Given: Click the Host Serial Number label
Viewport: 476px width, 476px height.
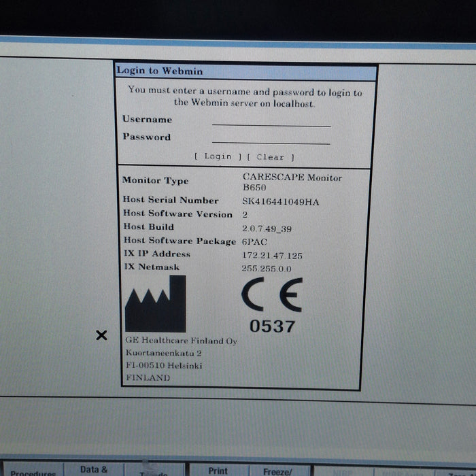Looking at the screenshot, I should click(171, 200).
